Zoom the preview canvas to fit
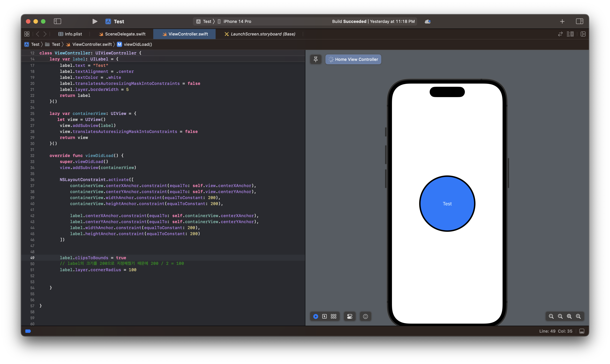610x364 pixels. [x=569, y=316]
